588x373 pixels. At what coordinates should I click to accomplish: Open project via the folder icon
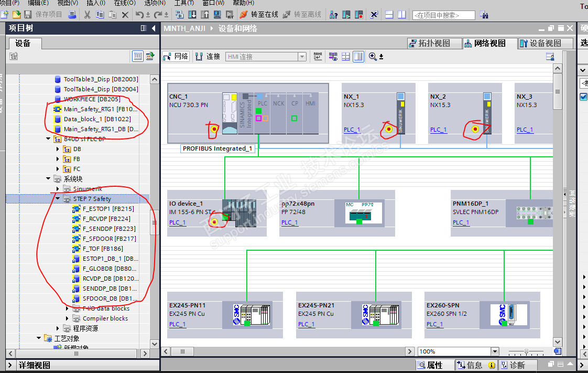click(16, 15)
